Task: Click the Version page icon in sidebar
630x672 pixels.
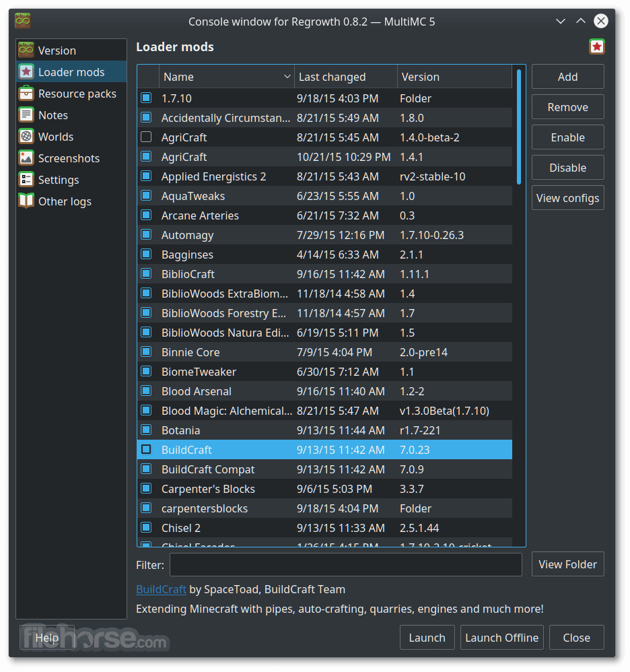Action: click(x=26, y=50)
